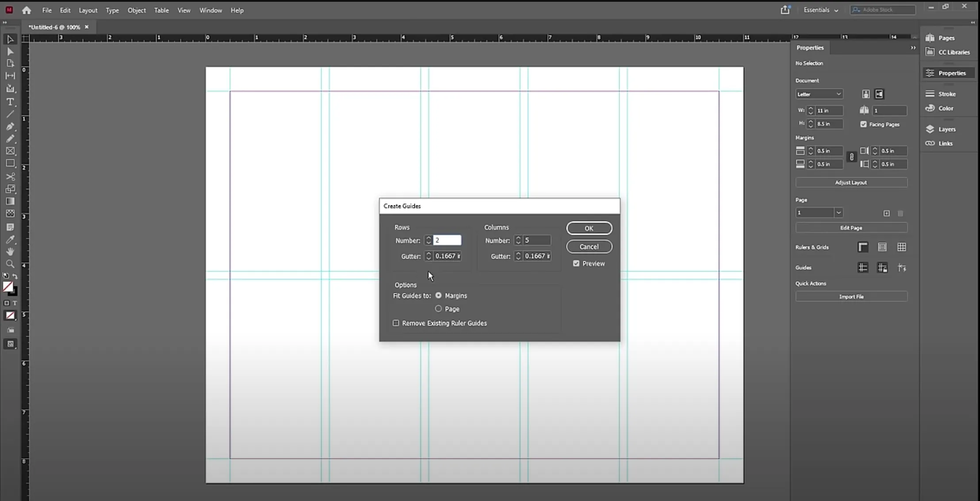This screenshot has height=501, width=980.
Task: Select the Scissors tool
Action: click(10, 177)
